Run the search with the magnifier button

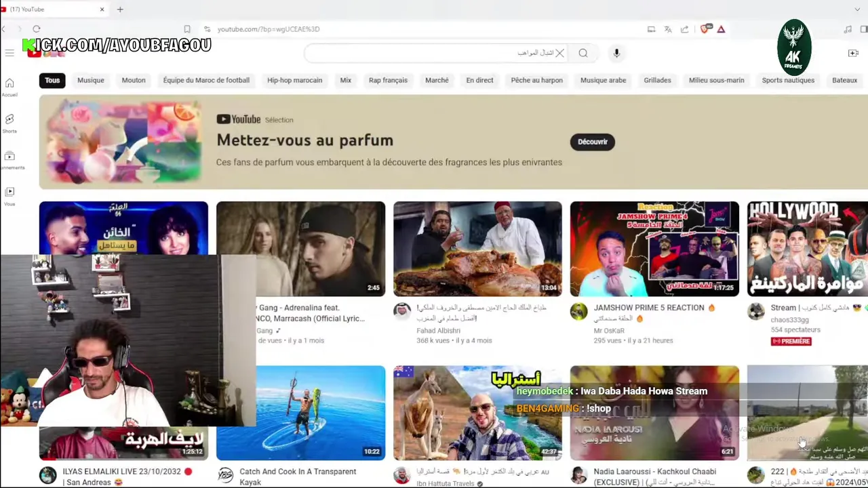click(583, 53)
